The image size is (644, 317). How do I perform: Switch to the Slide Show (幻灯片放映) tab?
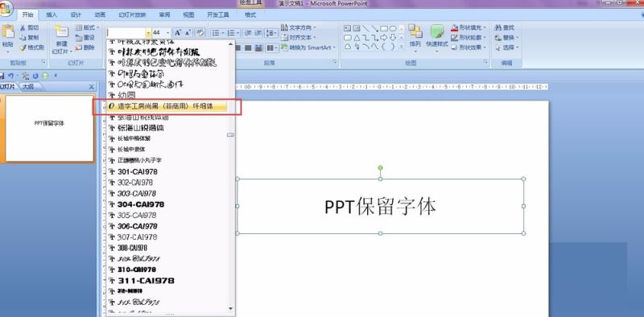click(x=132, y=14)
